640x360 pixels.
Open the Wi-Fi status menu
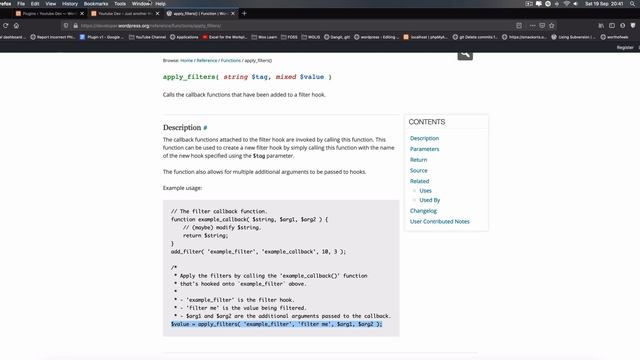point(567,4)
